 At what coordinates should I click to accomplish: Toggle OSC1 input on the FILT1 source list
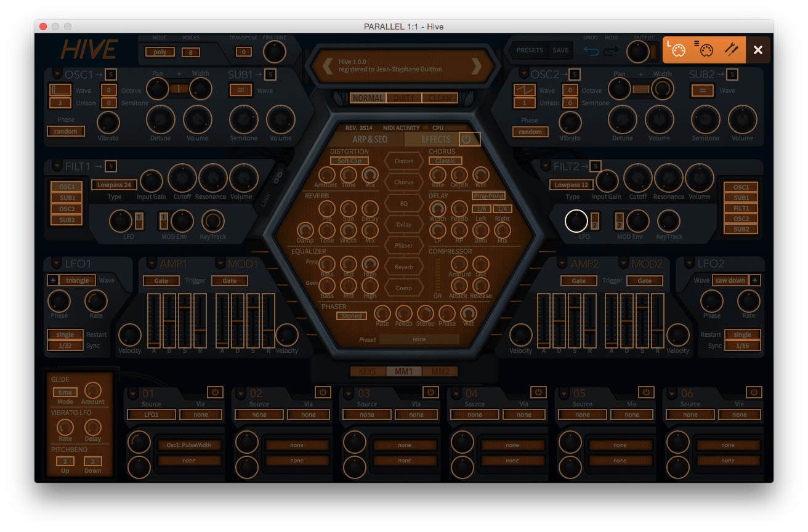tap(67, 187)
